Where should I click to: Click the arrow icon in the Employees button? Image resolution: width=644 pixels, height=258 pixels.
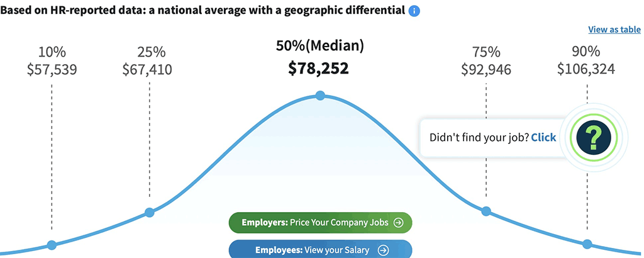click(x=383, y=250)
